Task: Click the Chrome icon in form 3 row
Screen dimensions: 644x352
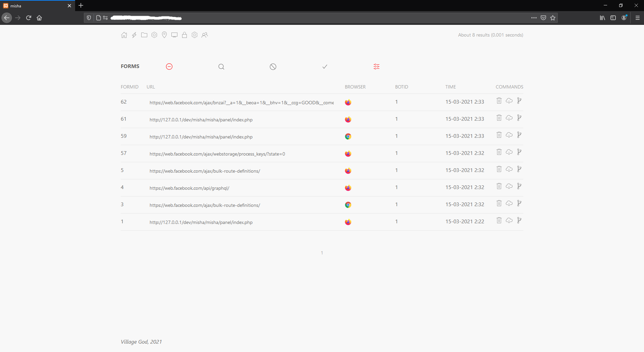Action: pos(348,205)
